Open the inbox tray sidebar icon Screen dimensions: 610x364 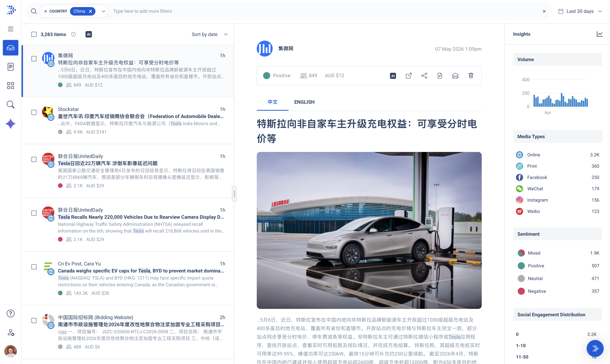(11, 48)
